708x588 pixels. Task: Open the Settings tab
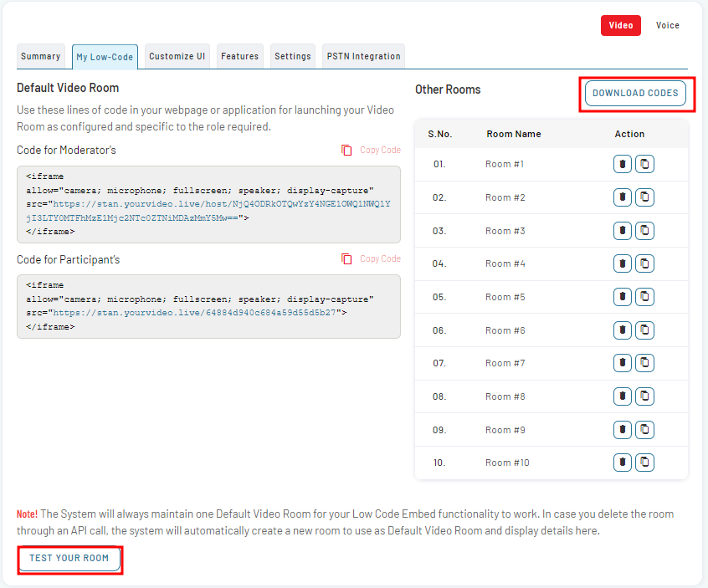click(x=293, y=56)
